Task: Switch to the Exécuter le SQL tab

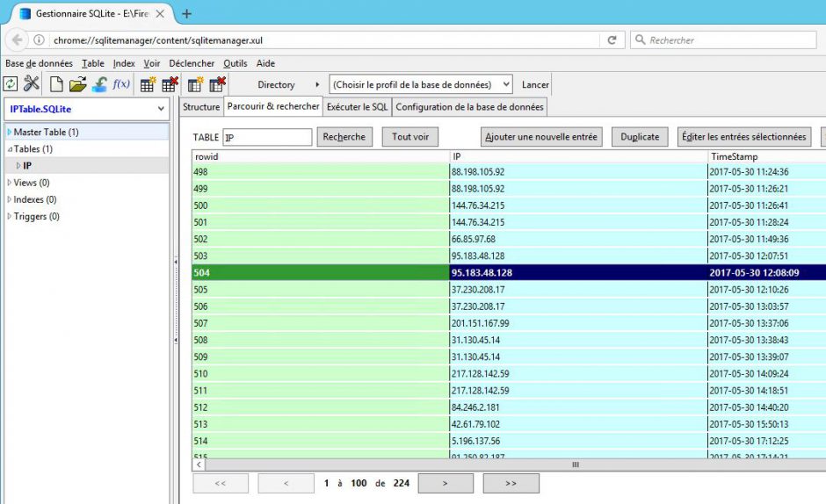Action: [357, 107]
